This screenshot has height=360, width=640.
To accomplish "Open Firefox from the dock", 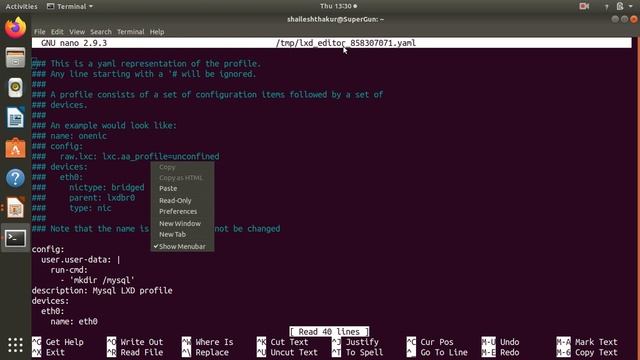I will tap(16, 28).
